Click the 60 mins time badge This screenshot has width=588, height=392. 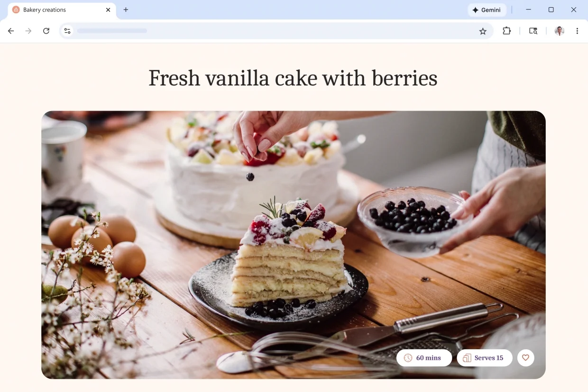(x=424, y=358)
